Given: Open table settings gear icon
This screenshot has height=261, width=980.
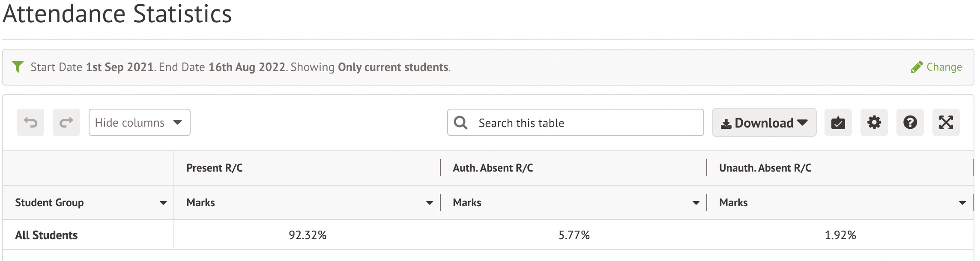Looking at the screenshot, I should [874, 123].
